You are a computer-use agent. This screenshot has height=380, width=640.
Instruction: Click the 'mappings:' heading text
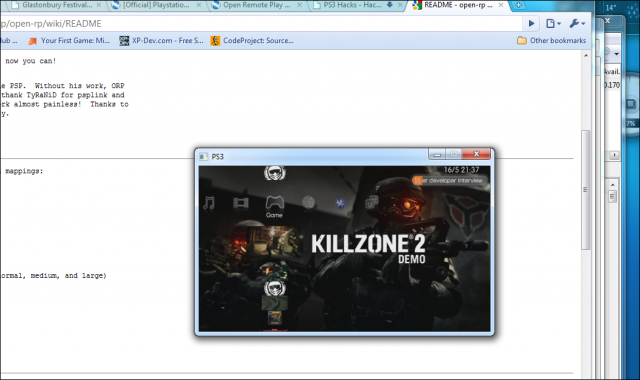pos(24,171)
